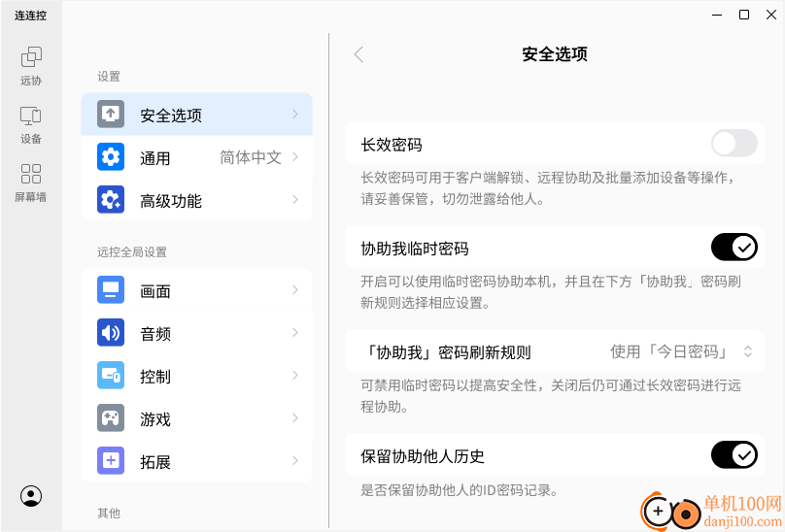Click the 游戏 gamepad icon

(111, 417)
